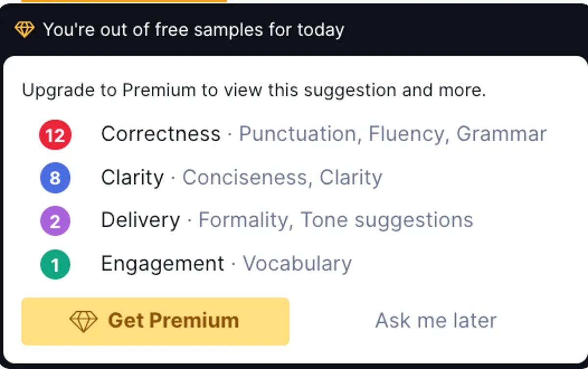The image size is (588, 369).
Task: Click the Grammarly premium gem next to Get Premium
Action: 83,321
